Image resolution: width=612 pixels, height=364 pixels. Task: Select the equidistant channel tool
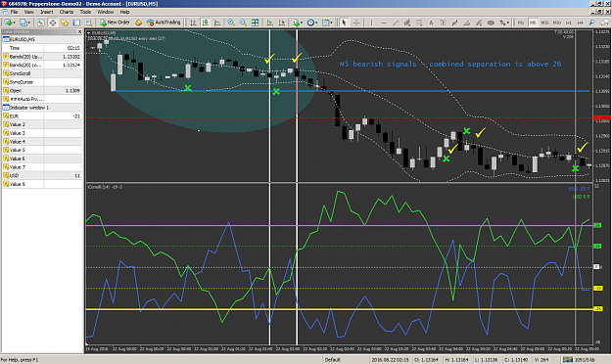point(407,23)
